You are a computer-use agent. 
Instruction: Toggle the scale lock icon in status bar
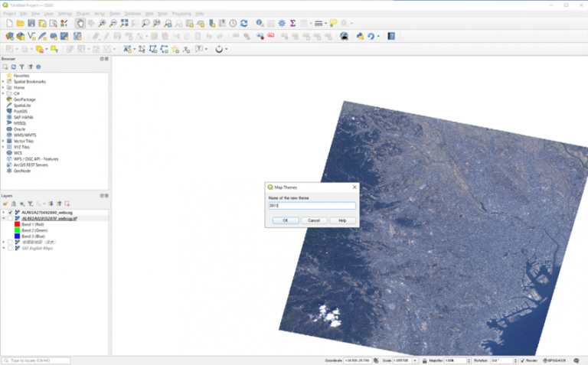click(424, 360)
